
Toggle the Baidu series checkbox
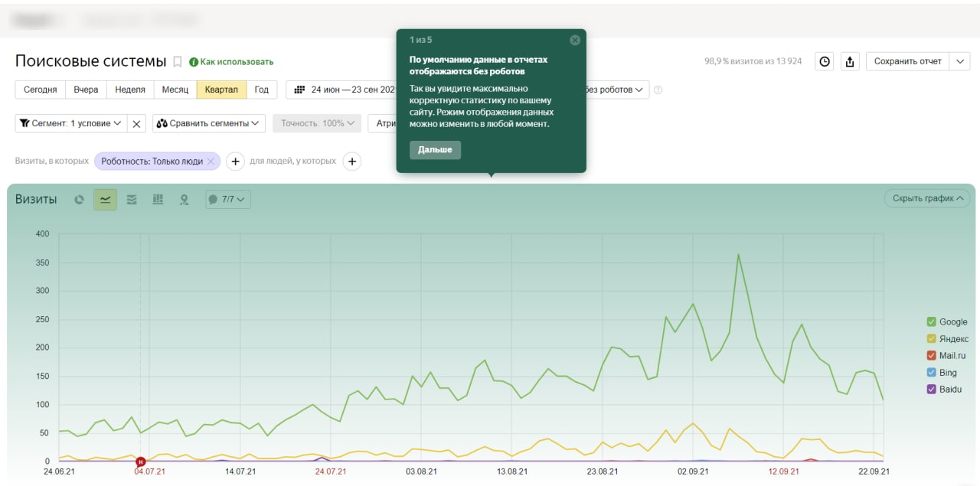pos(932,390)
